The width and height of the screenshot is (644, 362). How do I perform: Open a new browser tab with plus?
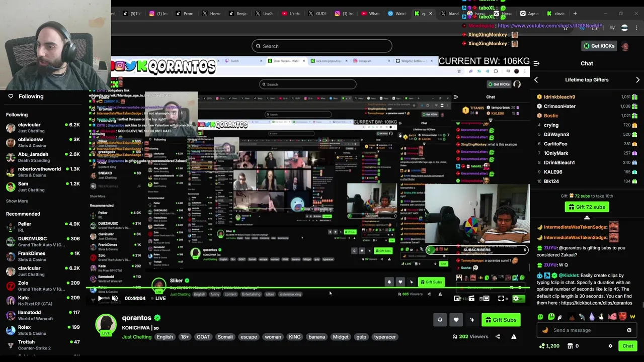pos(575,14)
